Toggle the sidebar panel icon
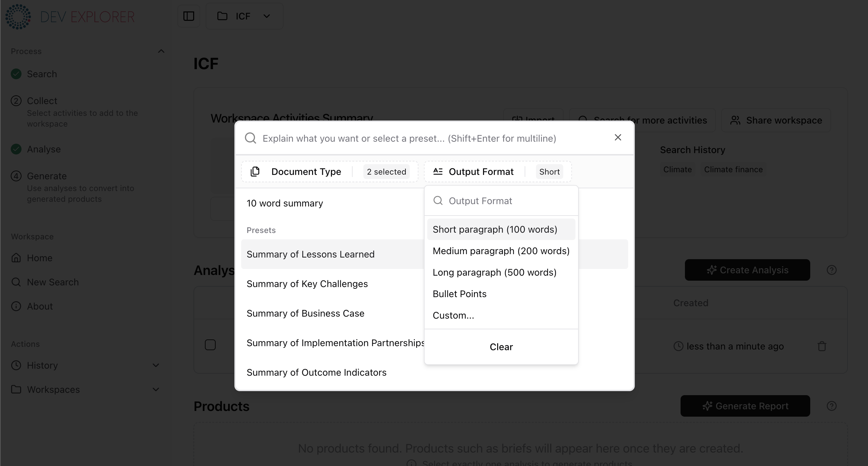This screenshot has height=466, width=868. (x=188, y=16)
